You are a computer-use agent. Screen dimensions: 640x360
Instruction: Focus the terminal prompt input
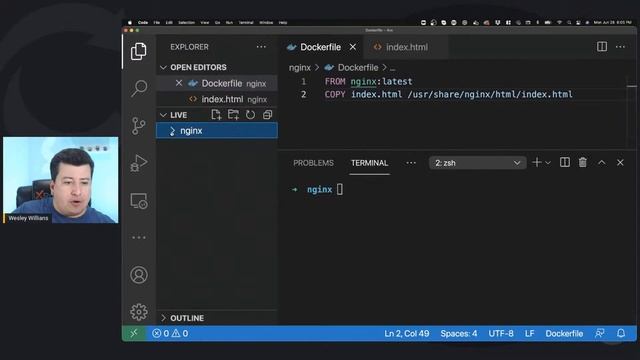tap(340, 189)
